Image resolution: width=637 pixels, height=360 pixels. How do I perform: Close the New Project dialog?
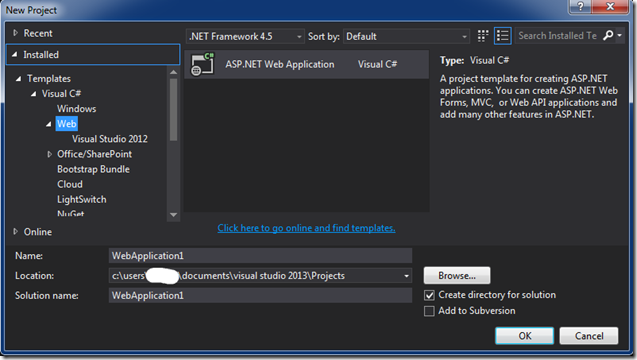pos(610,7)
